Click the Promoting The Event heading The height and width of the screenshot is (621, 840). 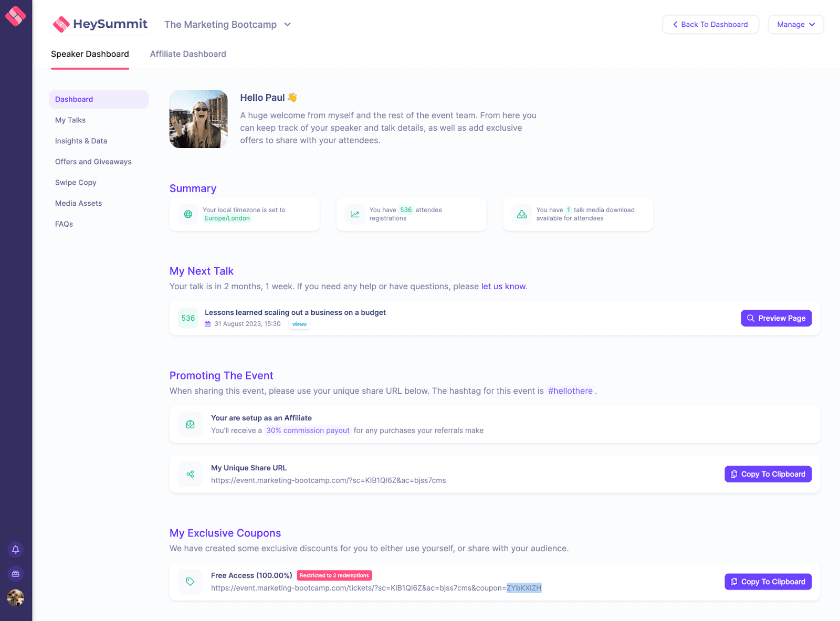pos(221,376)
